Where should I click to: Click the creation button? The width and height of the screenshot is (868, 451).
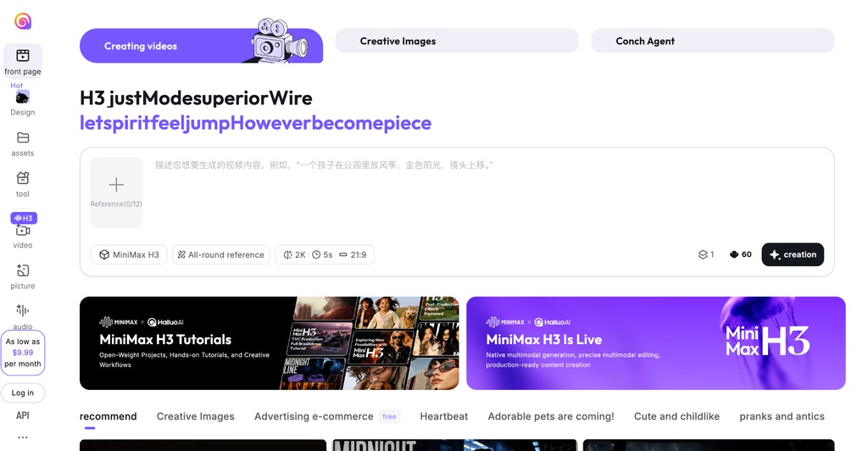(793, 254)
